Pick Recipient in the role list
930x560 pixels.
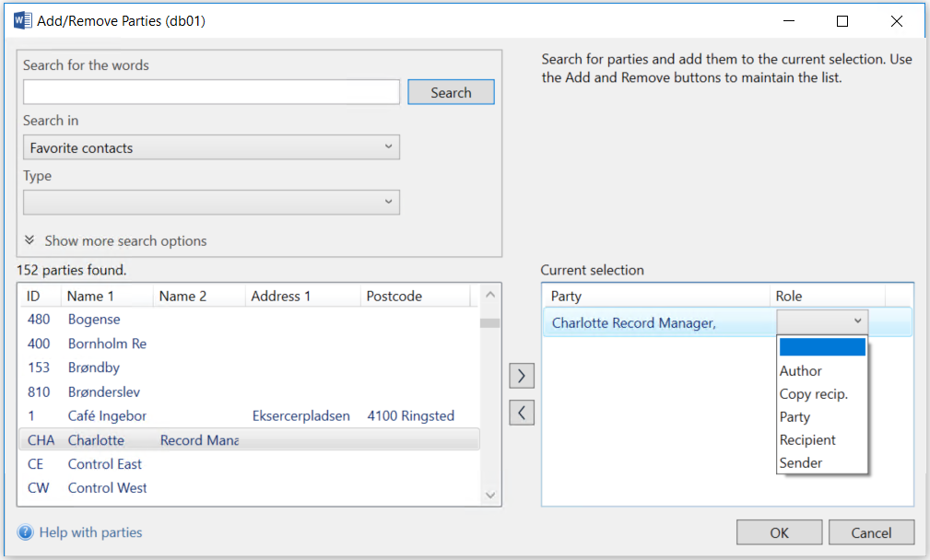pos(807,439)
